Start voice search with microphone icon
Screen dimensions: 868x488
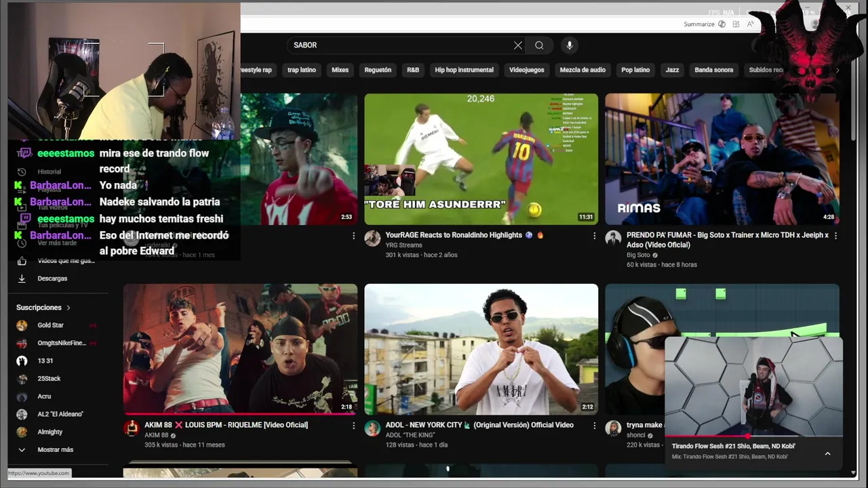coord(570,45)
